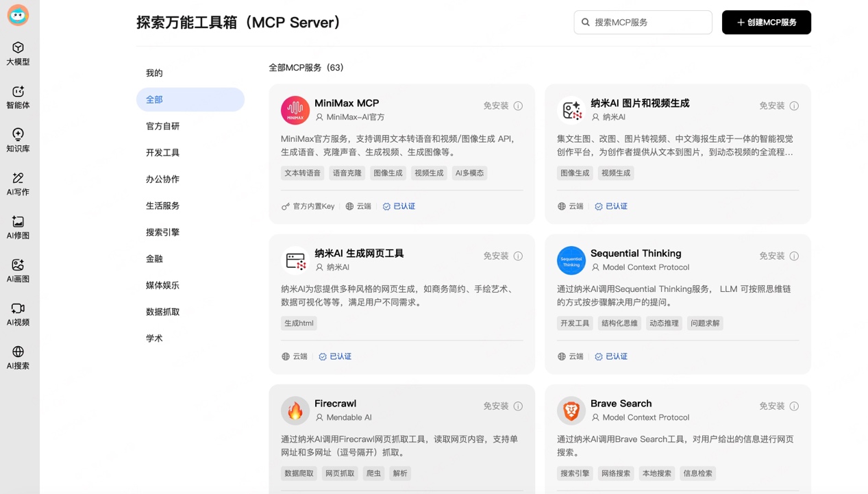Open the AI修图 tool
The width and height of the screenshot is (868, 494).
[x=18, y=227]
